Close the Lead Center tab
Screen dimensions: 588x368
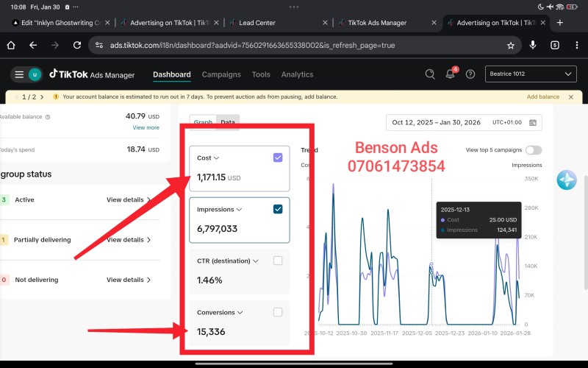pyautogui.click(x=325, y=23)
